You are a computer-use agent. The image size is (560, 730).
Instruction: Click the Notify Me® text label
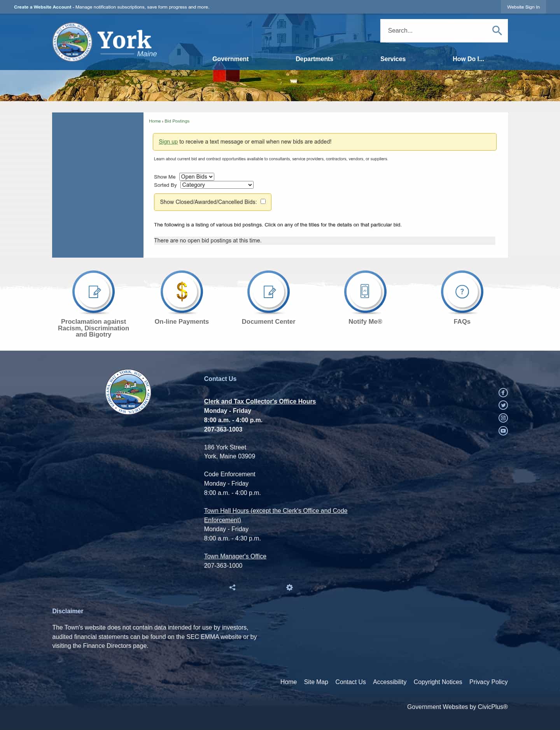coord(365,321)
